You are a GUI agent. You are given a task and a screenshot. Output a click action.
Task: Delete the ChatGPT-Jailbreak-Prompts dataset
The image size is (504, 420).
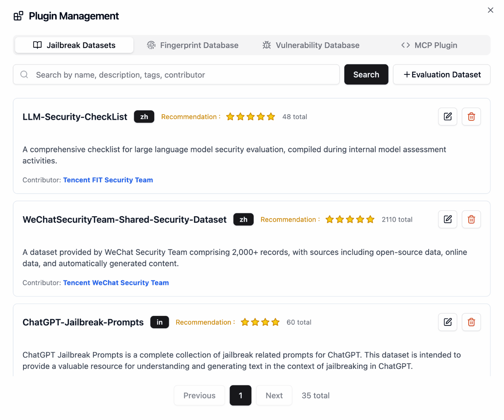[x=471, y=322]
